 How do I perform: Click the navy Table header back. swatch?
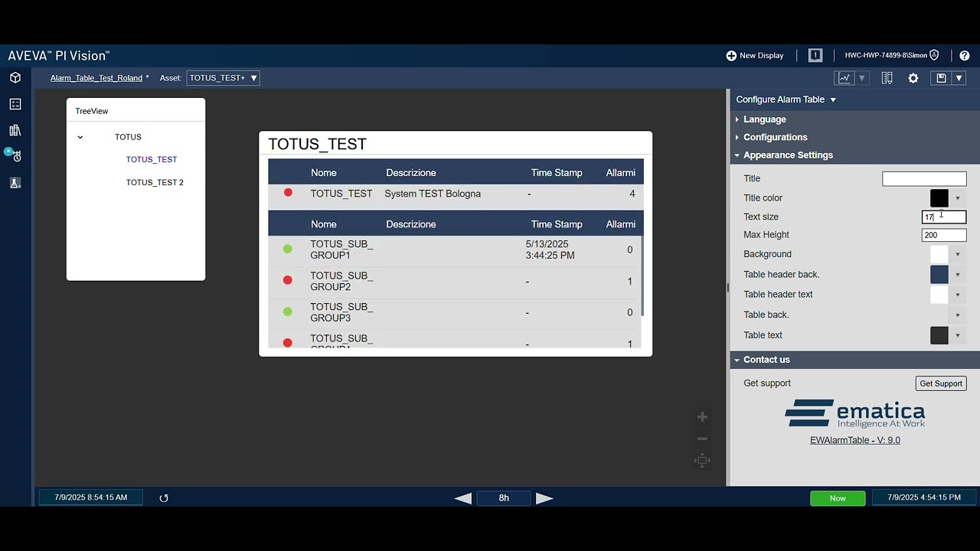coord(939,275)
